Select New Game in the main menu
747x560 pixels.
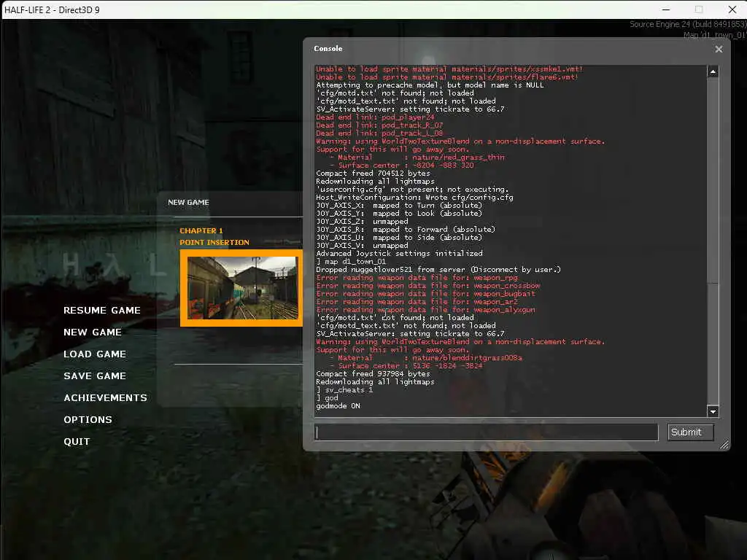(x=93, y=332)
